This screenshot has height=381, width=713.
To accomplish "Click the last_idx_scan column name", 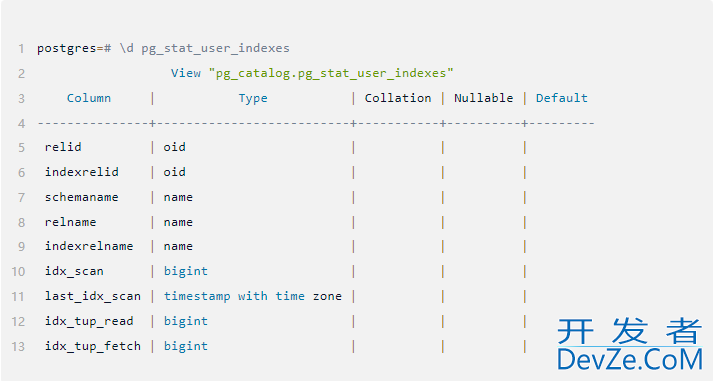I will [x=93, y=296].
